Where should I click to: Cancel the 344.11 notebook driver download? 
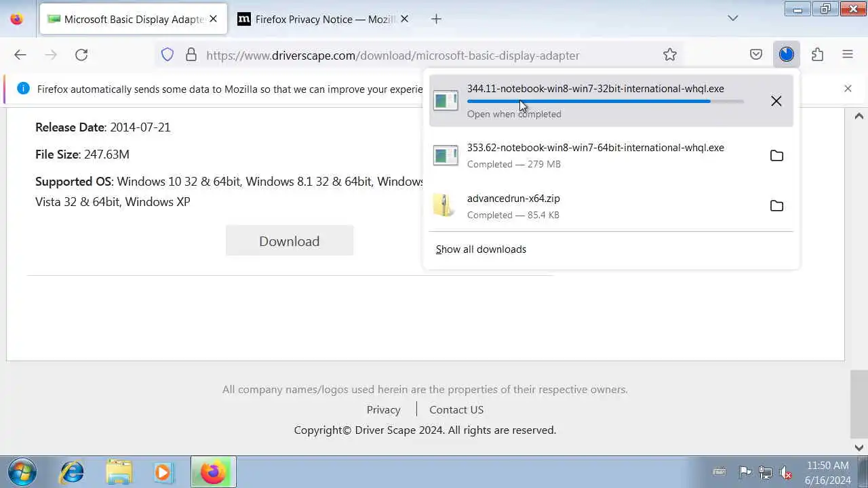[776, 101]
